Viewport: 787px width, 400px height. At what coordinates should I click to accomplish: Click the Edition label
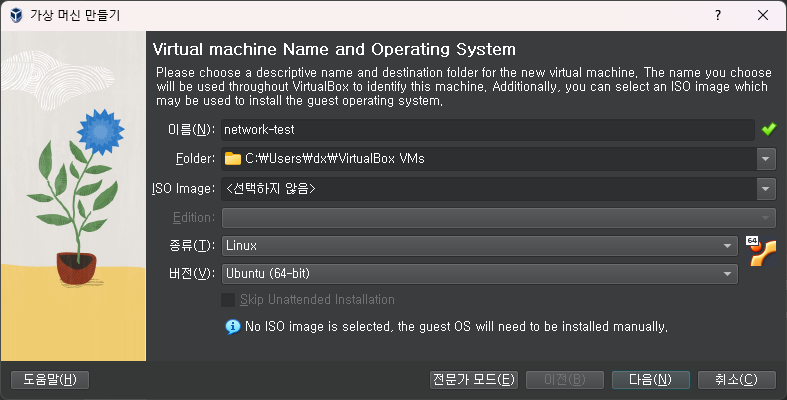[194, 217]
